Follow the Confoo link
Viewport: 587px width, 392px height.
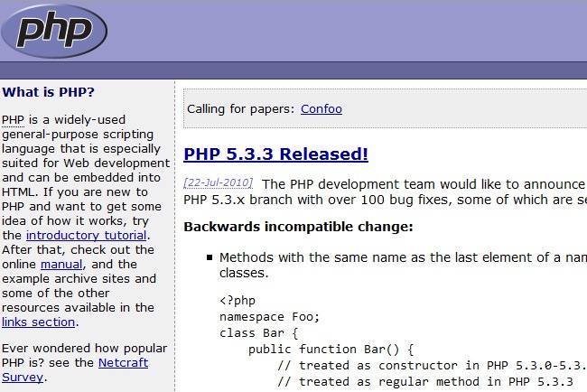point(321,109)
